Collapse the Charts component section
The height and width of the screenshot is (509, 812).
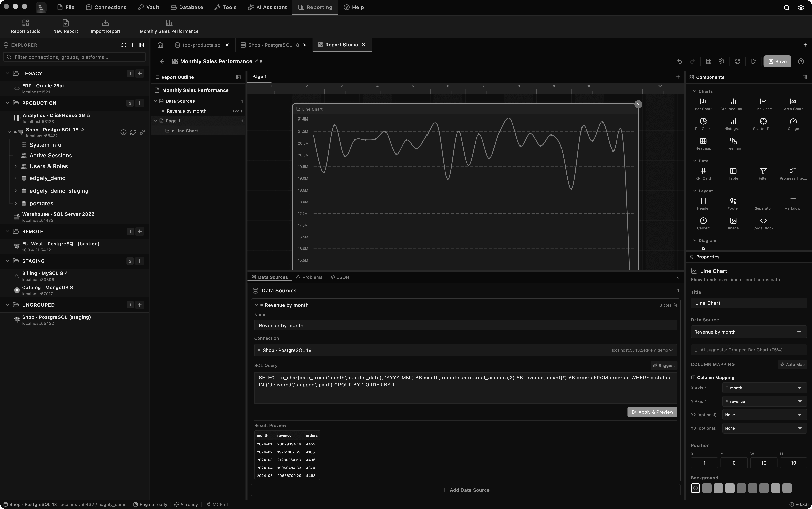(x=694, y=91)
